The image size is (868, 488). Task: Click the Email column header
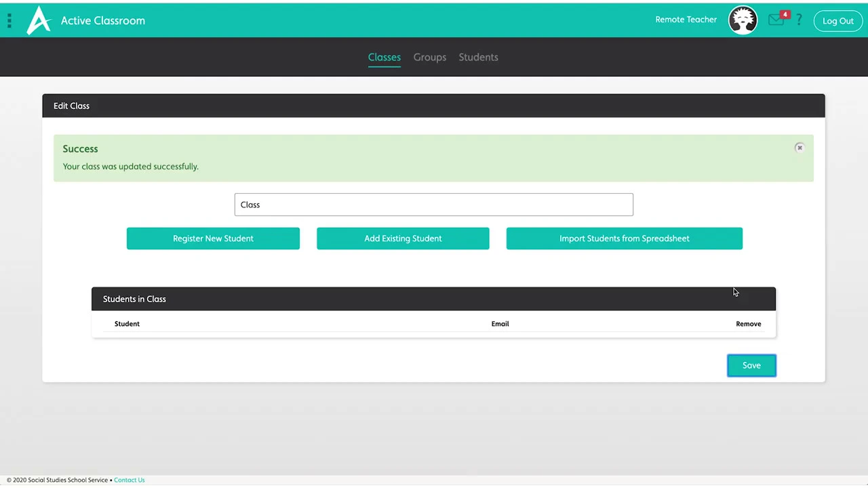pyautogui.click(x=500, y=324)
